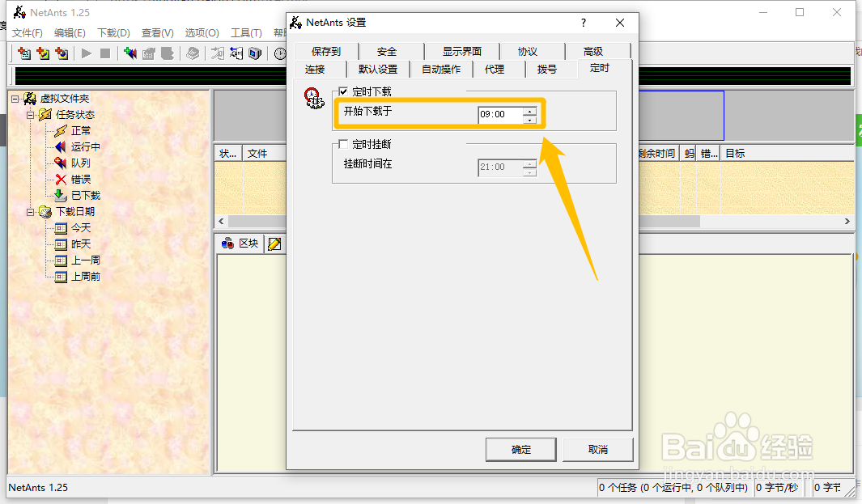Click the 队列 queue icon in tree
Screen dimensions: 862x504
tap(61, 163)
